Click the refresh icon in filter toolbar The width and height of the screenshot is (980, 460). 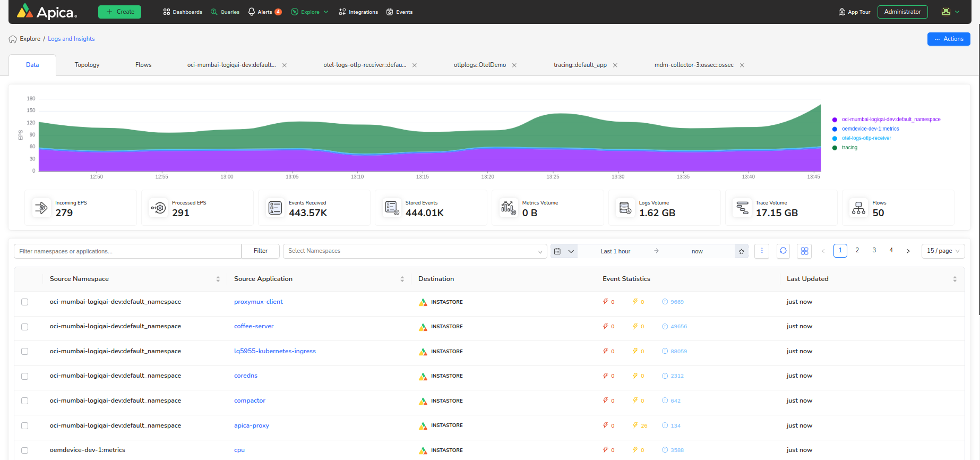pos(783,251)
